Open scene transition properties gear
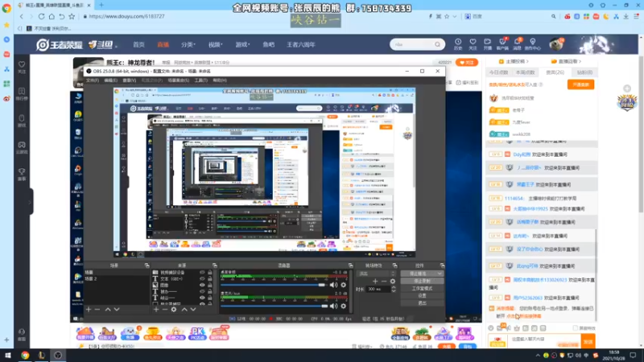Image resolution: width=644 pixels, height=362 pixels. pos(393,281)
